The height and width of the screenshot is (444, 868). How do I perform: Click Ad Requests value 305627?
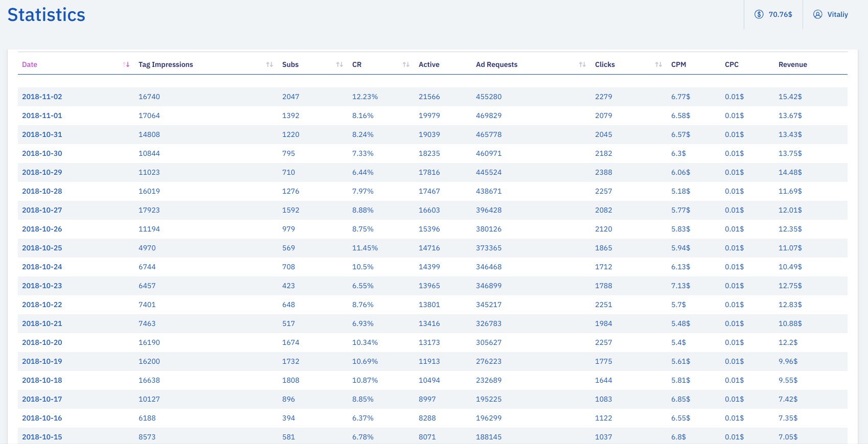pyautogui.click(x=489, y=342)
